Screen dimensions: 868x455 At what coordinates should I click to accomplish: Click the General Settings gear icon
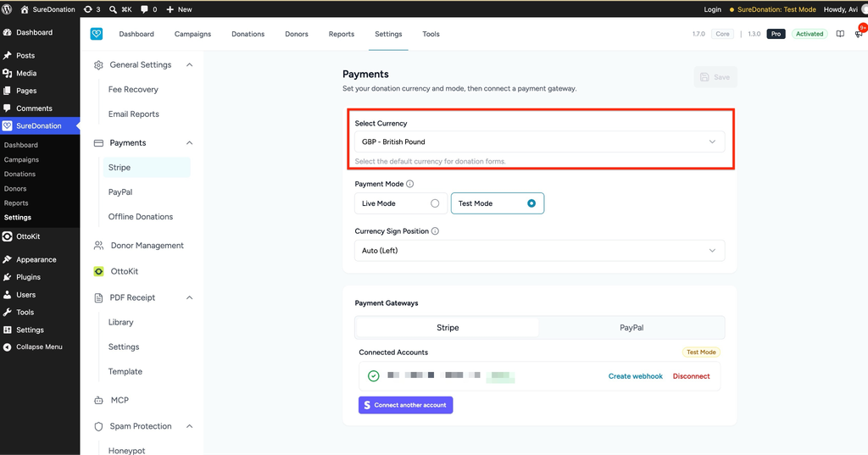click(x=98, y=64)
